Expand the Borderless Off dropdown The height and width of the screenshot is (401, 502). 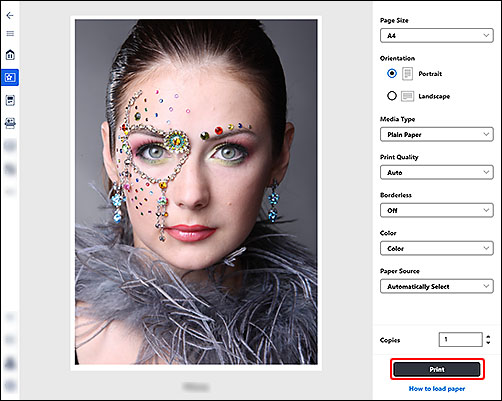click(437, 210)
